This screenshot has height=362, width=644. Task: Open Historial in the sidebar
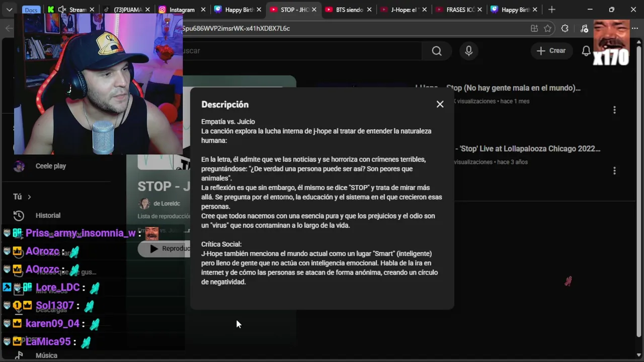(48, 215)
